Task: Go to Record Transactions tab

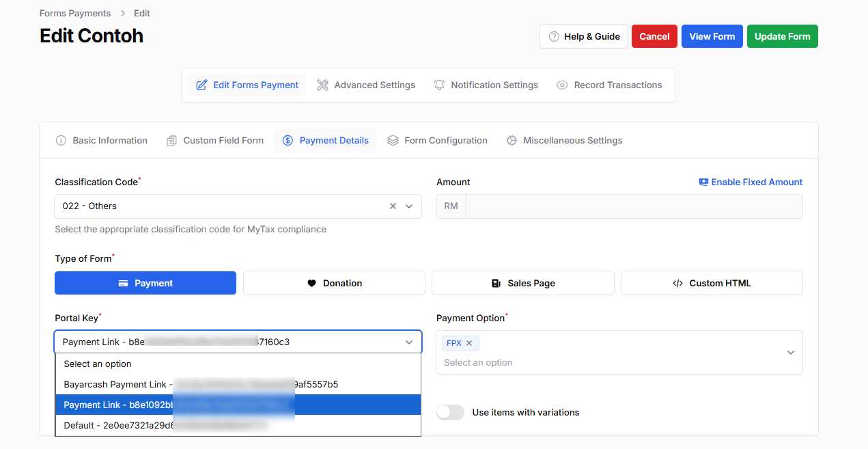Action: coord(609,85)
